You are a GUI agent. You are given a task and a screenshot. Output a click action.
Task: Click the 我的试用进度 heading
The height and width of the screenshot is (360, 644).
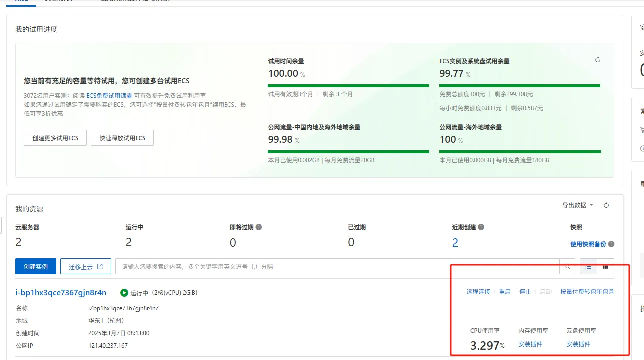pos(36,29)
